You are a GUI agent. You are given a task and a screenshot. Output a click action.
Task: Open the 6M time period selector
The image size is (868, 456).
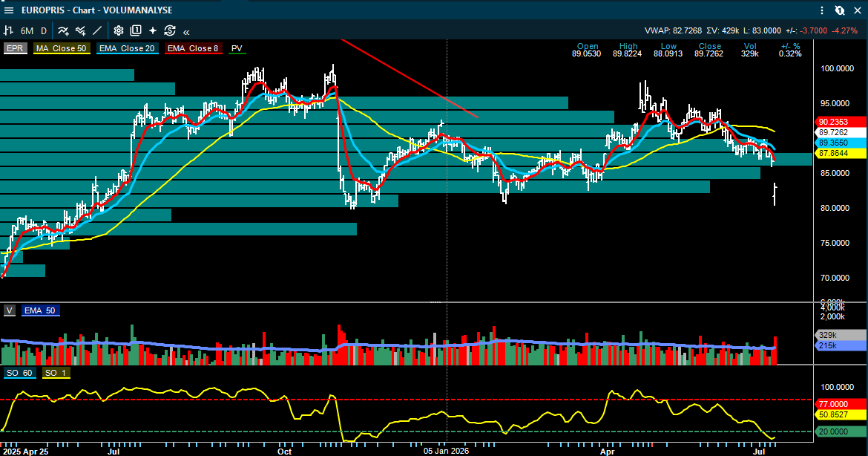[27, 31]
